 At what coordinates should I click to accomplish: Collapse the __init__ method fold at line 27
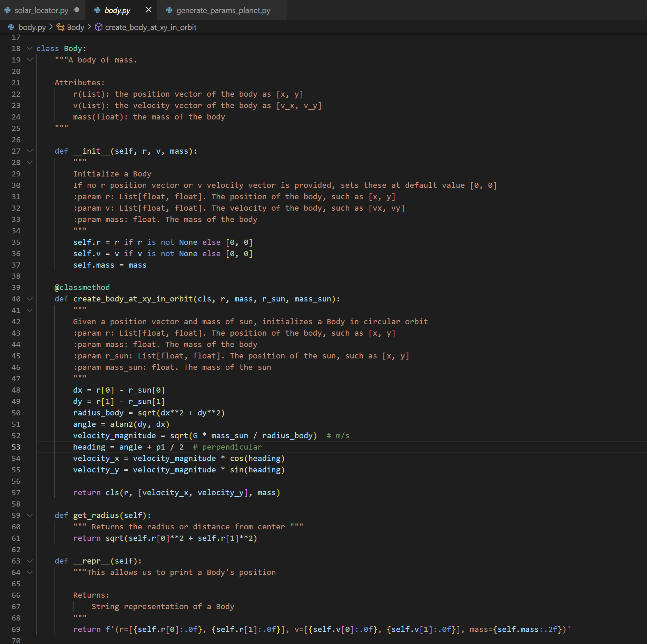click(30, 151)
